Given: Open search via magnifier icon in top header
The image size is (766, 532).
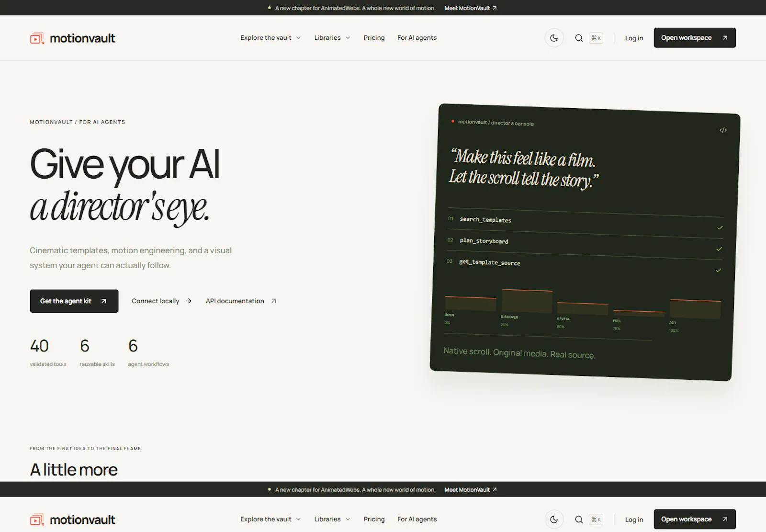Looking at the screenshot, I should point(579,38).
